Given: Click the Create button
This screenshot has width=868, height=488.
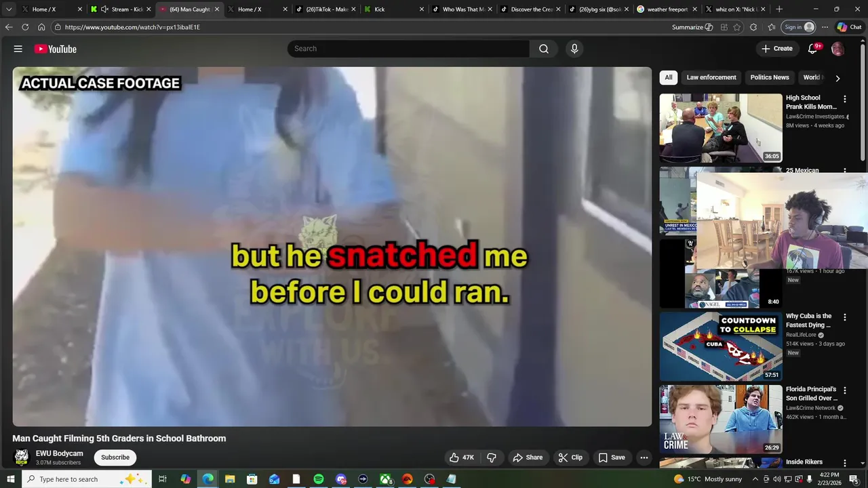Looking at the screenshot, I should tap(777, 49).
